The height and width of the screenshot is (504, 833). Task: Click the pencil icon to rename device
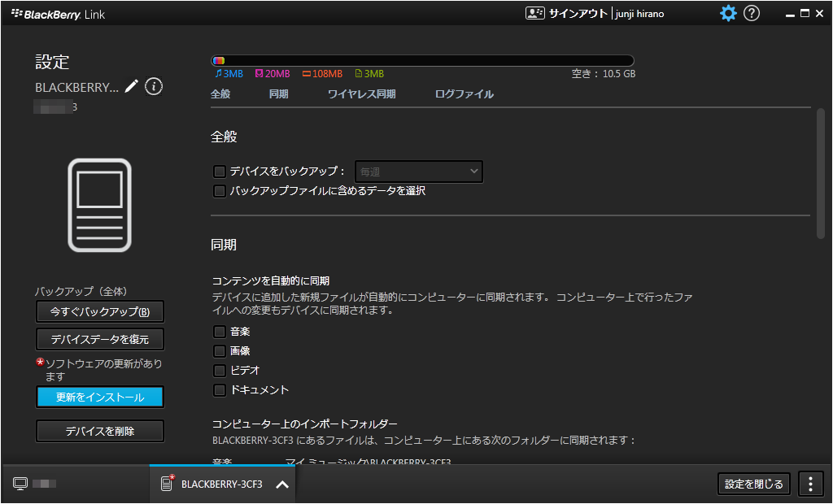point(132,86)
